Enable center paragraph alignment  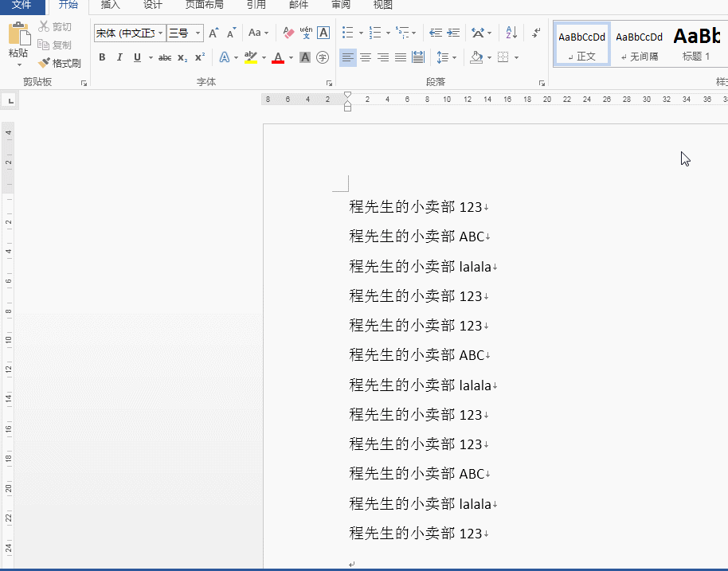366,57
